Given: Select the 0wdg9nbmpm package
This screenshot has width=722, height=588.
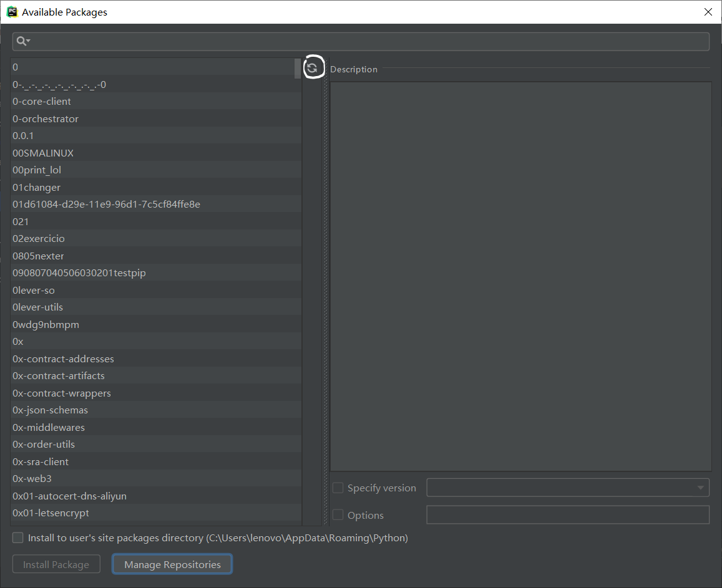Looking at the screenshot, I should click(156, 324).
